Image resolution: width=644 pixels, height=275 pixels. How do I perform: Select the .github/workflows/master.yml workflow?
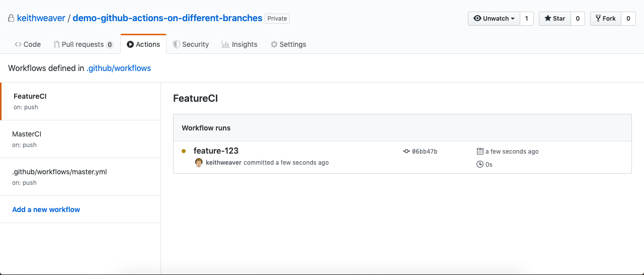pos(80,177)
